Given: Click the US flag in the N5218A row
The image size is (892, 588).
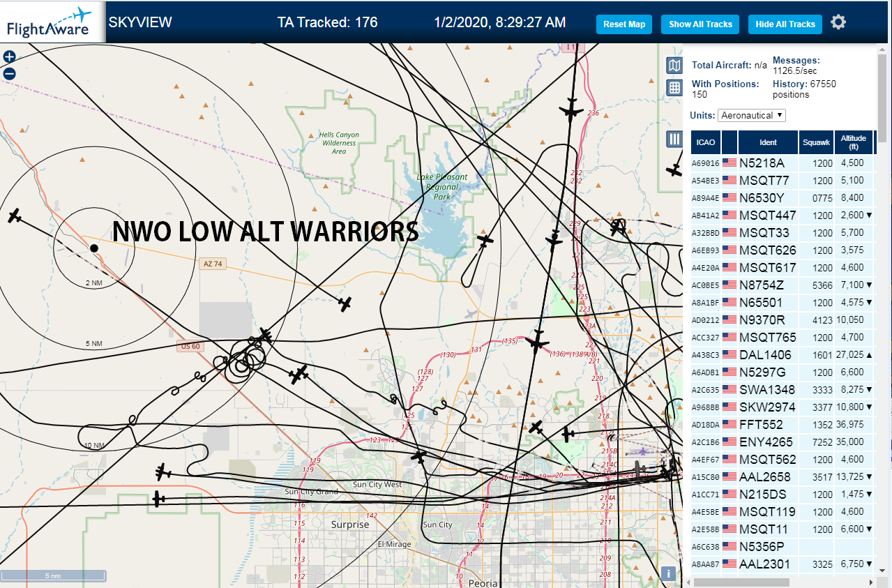Looking at the screenshot, I should click(730, 163).
